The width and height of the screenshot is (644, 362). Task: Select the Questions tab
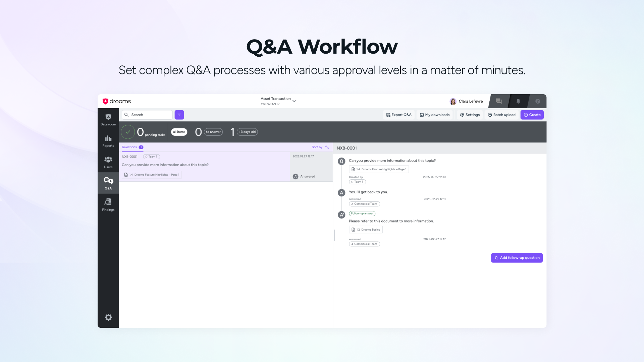tap(129, 147)
